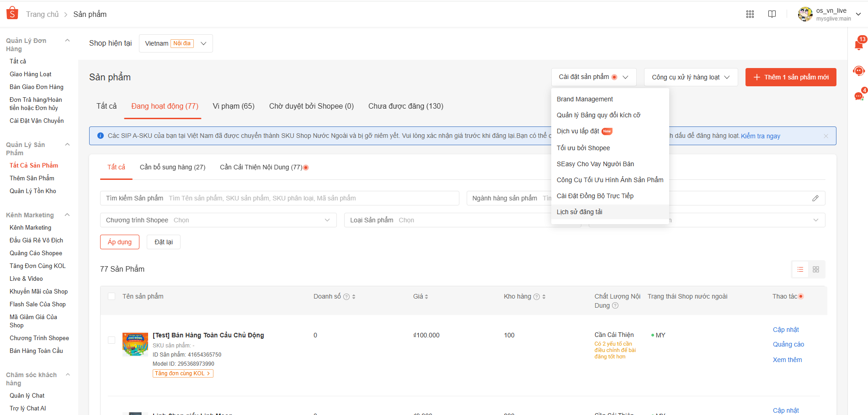Open the learning hub book icon
This screenshot has height=415, width=868.
pyautogui.click(x=772, y=14)
